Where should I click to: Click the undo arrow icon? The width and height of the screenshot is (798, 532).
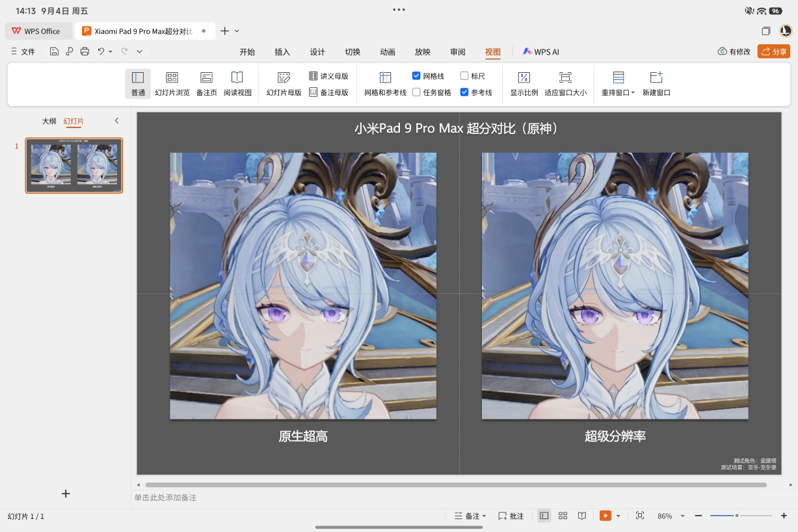[101, 51]
